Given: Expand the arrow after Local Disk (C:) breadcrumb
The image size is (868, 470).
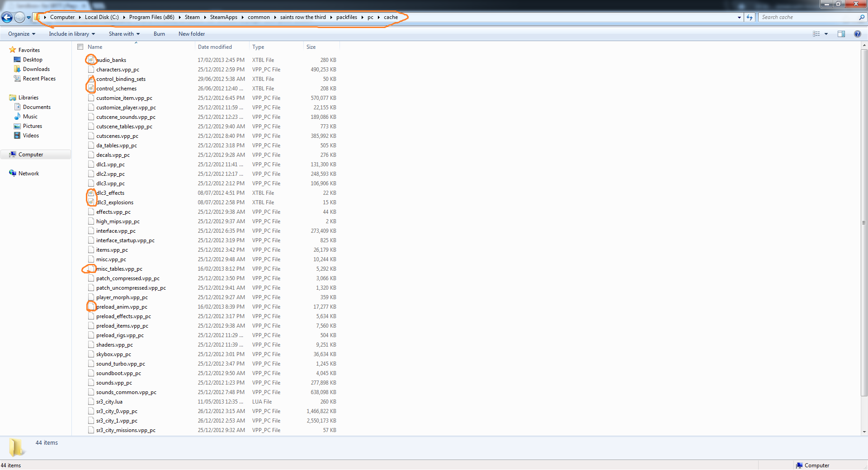Looking at the screenshot, I should pyautogui.click(x=124, y=17).
